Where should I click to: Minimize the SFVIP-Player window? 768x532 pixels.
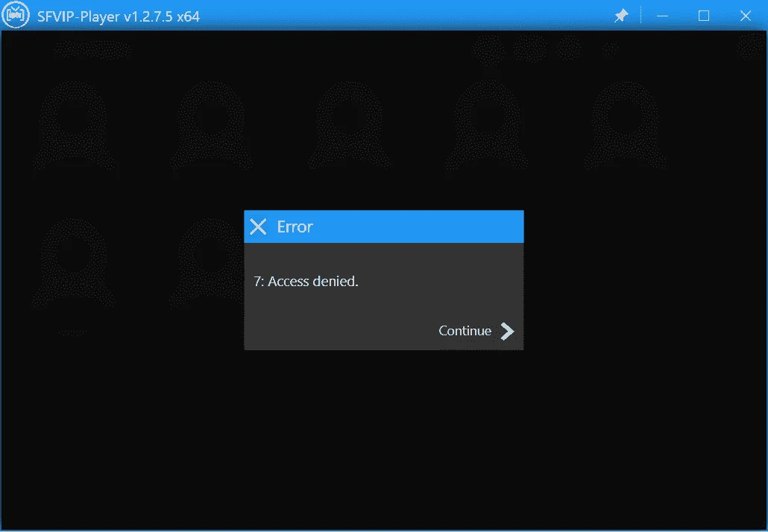coord(662,16)
